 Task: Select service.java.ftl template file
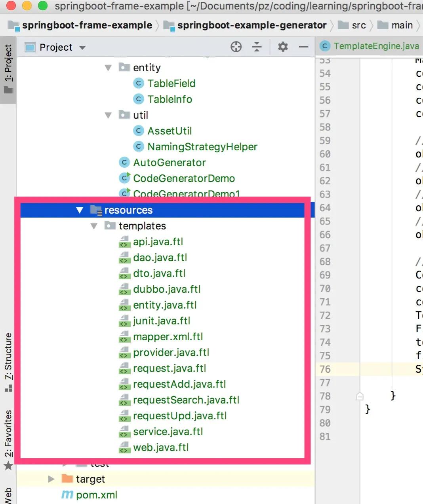tap(168, 432)
